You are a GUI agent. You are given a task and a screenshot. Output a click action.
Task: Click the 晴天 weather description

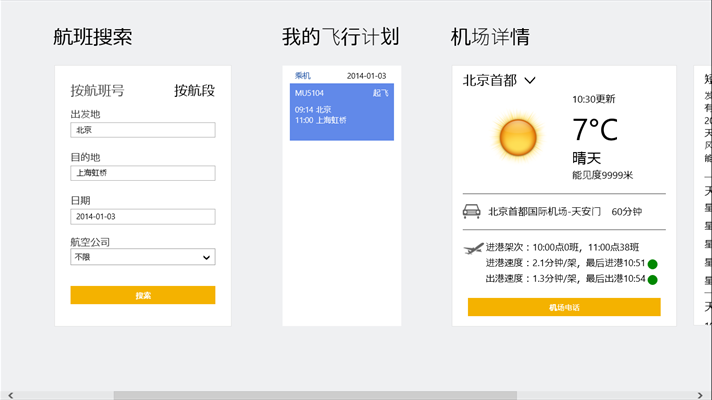tap(586, 158)
